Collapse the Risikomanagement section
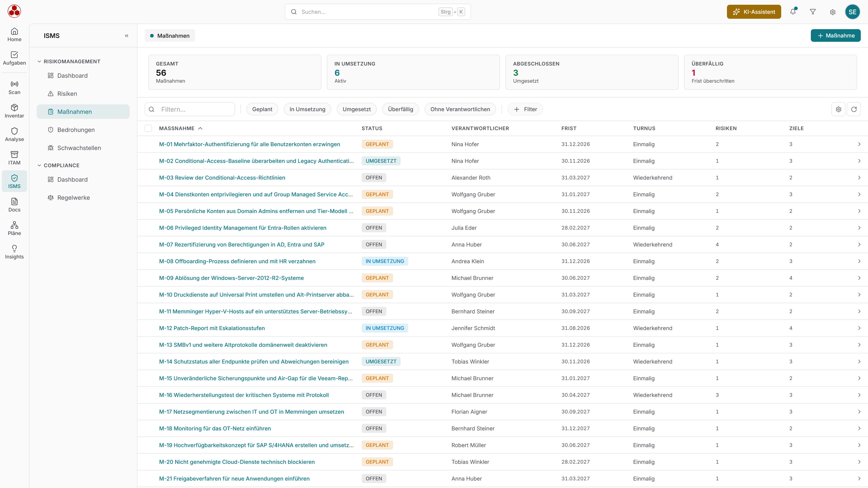 69,61
